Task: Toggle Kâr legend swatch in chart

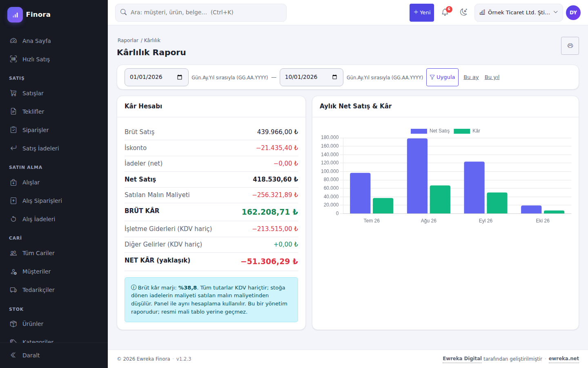Action: (x=462, y=131)
